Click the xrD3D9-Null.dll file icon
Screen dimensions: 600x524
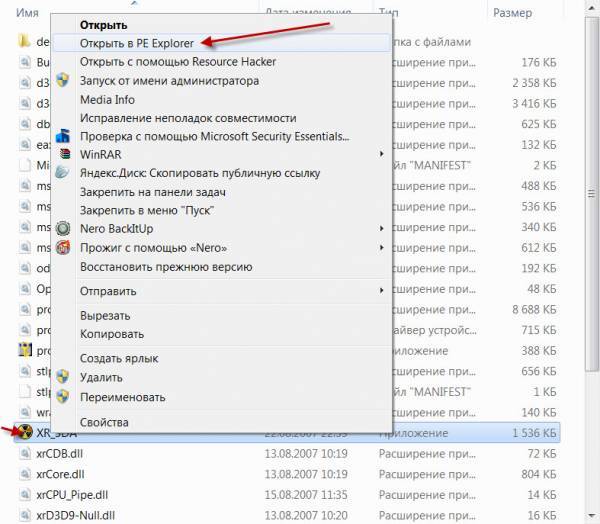(x=25, y=515)
